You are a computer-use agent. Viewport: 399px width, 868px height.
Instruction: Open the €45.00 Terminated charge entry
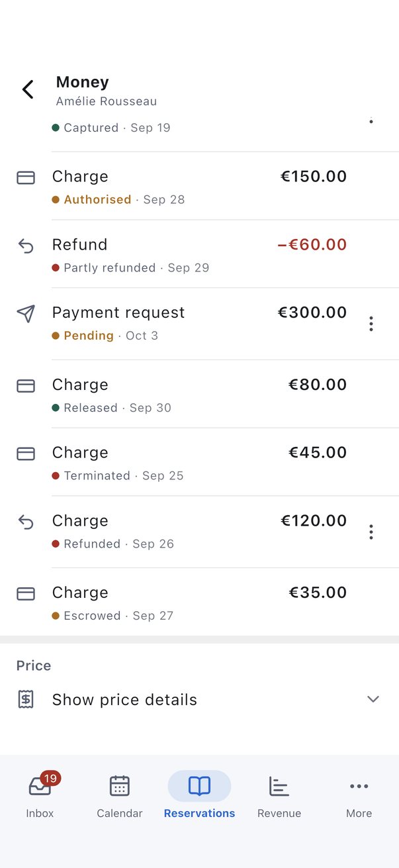point(199,463)
